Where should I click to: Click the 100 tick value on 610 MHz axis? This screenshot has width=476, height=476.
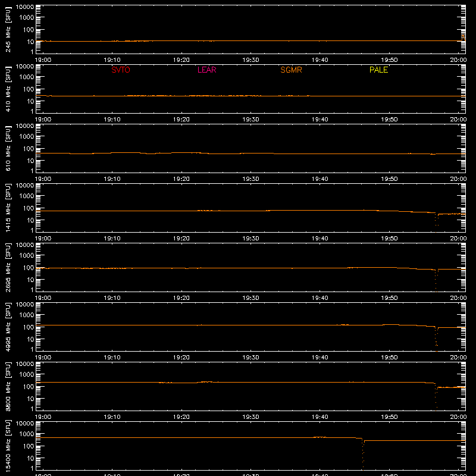tap(29, 149)
